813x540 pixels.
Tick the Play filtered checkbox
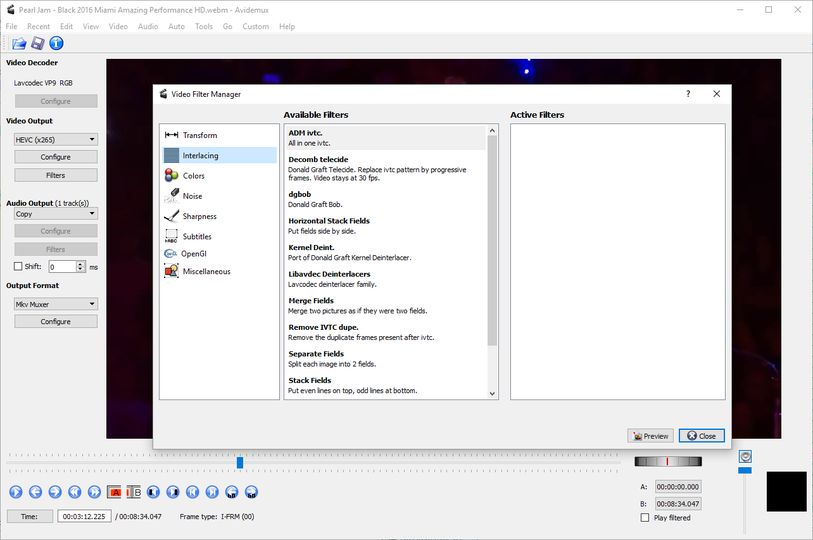pyautogui.click(x=645, y=517)
